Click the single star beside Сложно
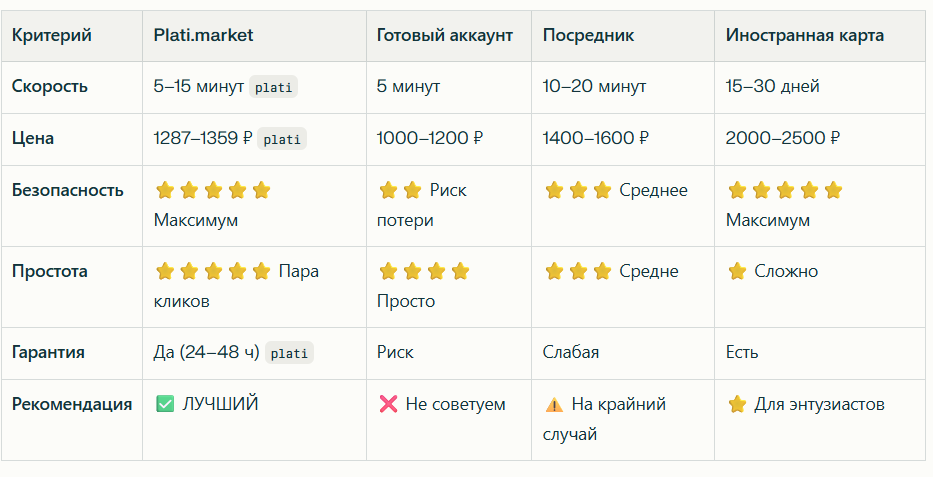This screenshot has width=933, height=477. [x=737, y=271]
